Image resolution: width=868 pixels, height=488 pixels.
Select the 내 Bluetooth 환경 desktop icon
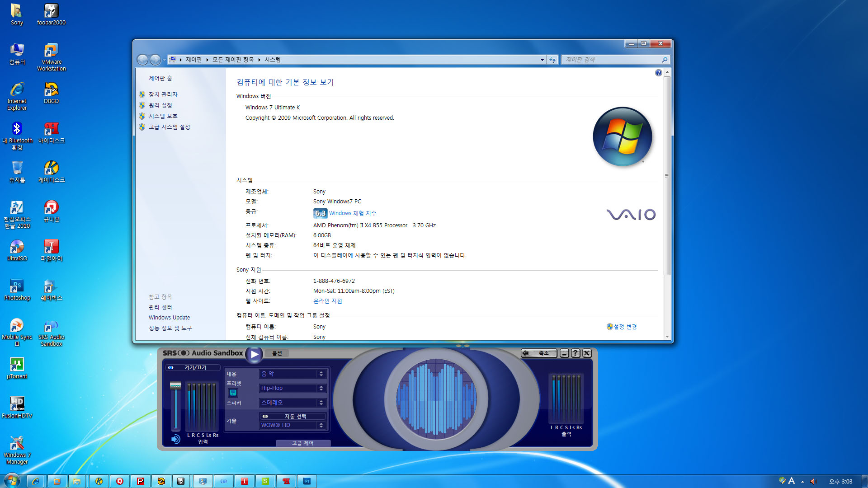17,136
